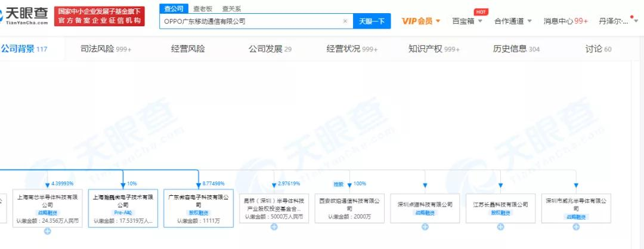
Task: Open the 百宝箱 dropdown menu
Action: pyautogui.click(x=467, y=21)
